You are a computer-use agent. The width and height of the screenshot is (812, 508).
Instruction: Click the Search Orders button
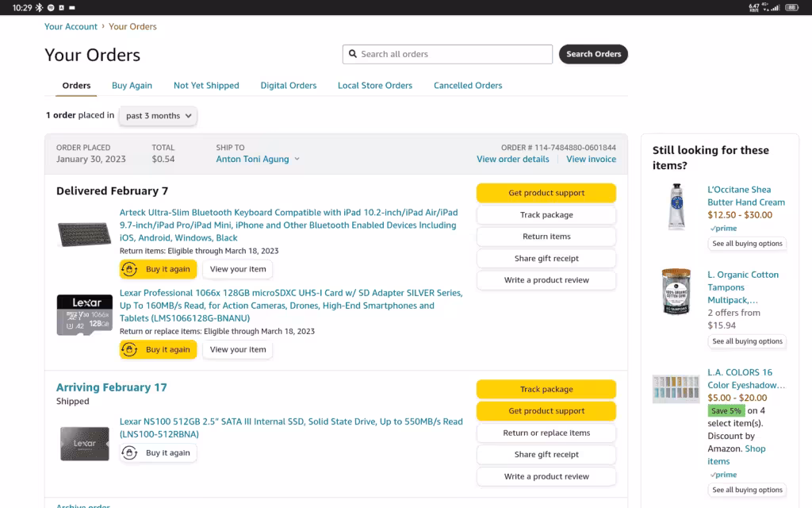(x=593, y=54)
